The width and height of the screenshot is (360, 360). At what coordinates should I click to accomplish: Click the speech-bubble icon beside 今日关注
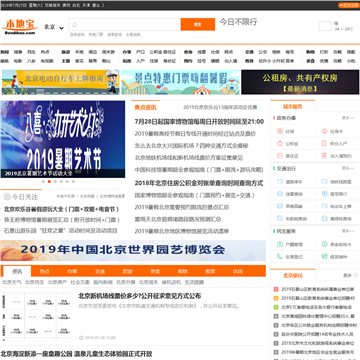coord(7,197)
